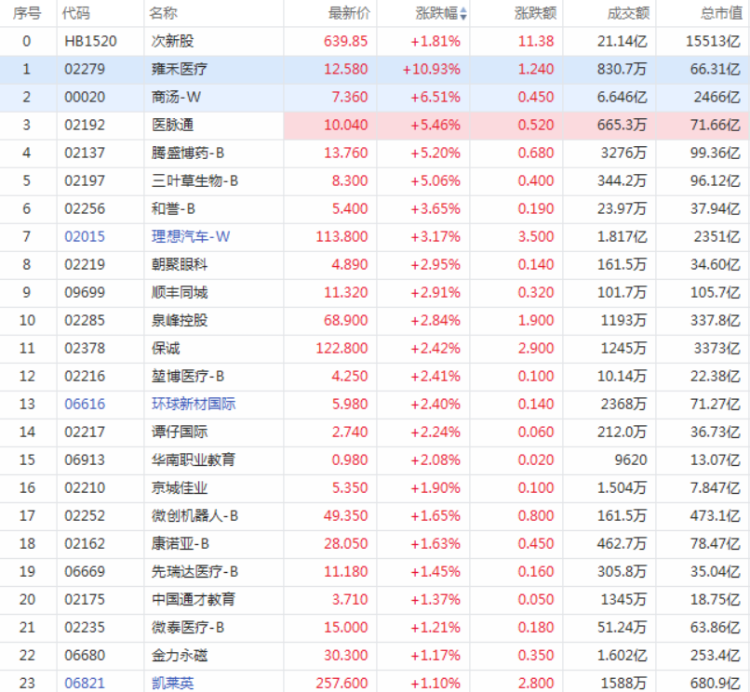This screenshot has width=750, height=692.
Task: Click the 名称 column header
Action: 163,13
